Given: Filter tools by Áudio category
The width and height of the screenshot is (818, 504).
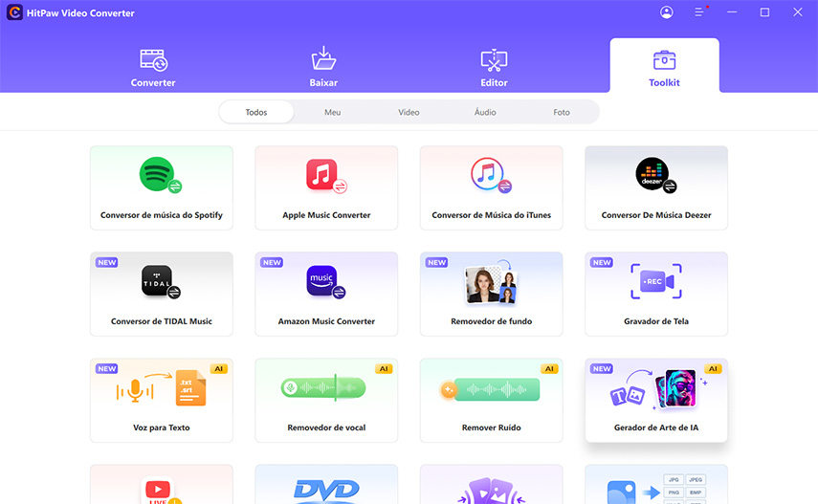Looking at the screenshot, I should coord(485,112).
